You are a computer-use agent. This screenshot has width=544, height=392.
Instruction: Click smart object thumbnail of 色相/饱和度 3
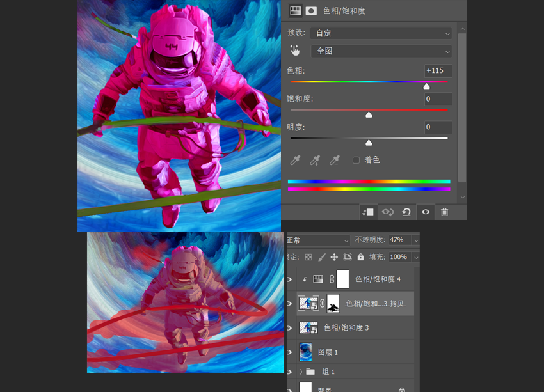point(308,327)
